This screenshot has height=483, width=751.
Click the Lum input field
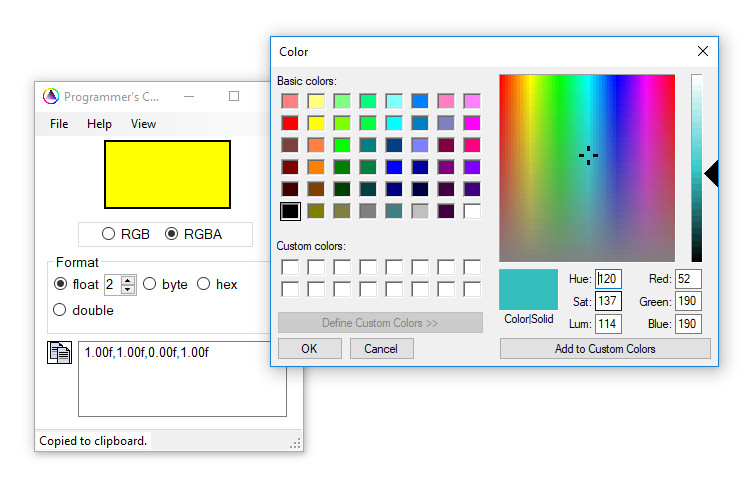[x=608, y=324]
